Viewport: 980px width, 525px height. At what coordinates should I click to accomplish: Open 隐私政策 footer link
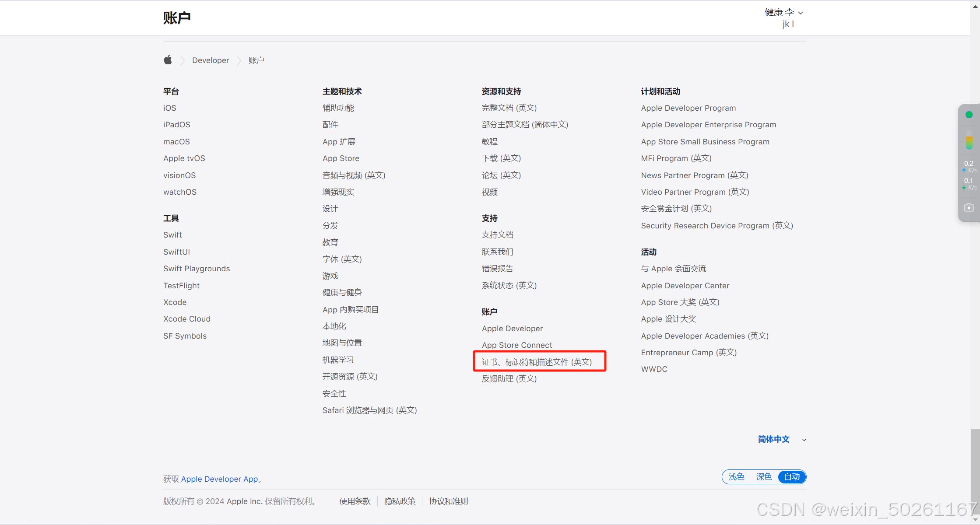coord(400,501)
